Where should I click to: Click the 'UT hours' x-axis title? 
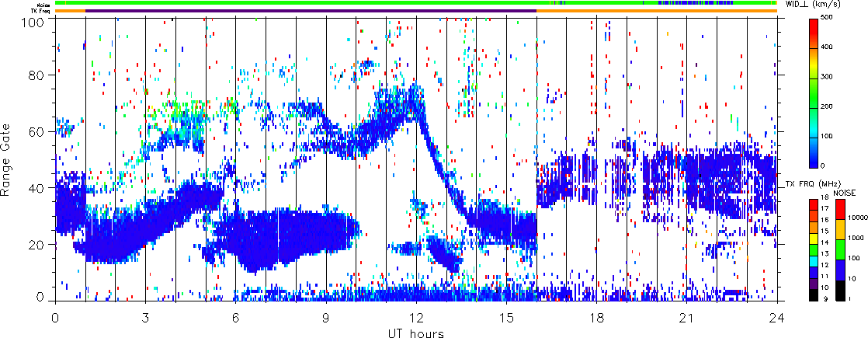coord(416,333)
